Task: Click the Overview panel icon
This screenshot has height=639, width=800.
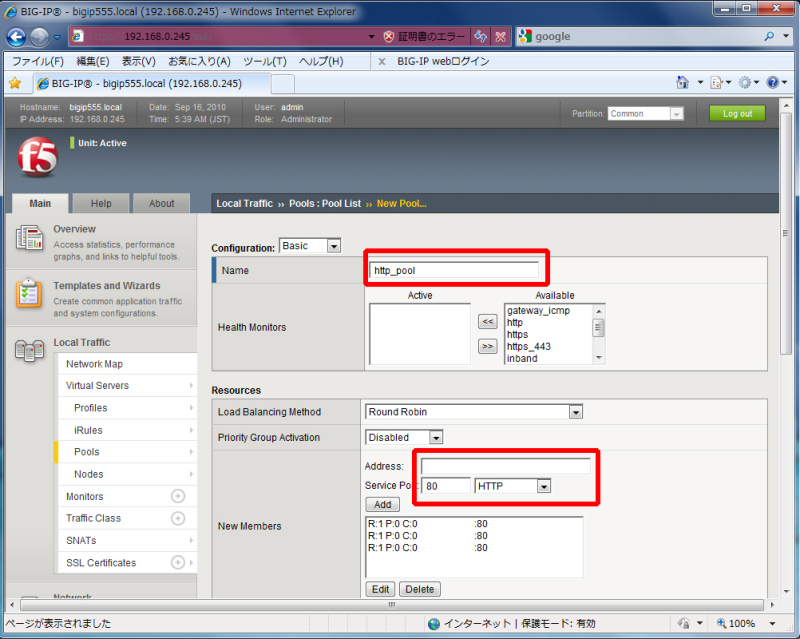Action: (28, 238)
